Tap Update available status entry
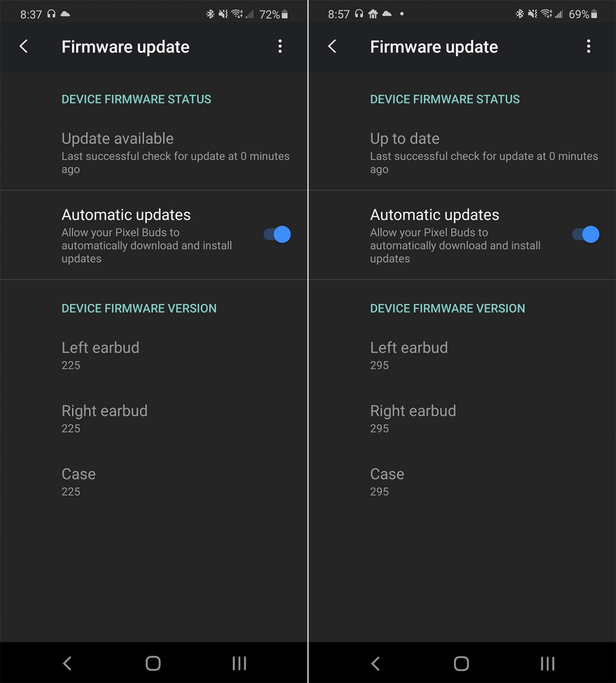This screenshot has width=616, height=683. click(154, 153)
